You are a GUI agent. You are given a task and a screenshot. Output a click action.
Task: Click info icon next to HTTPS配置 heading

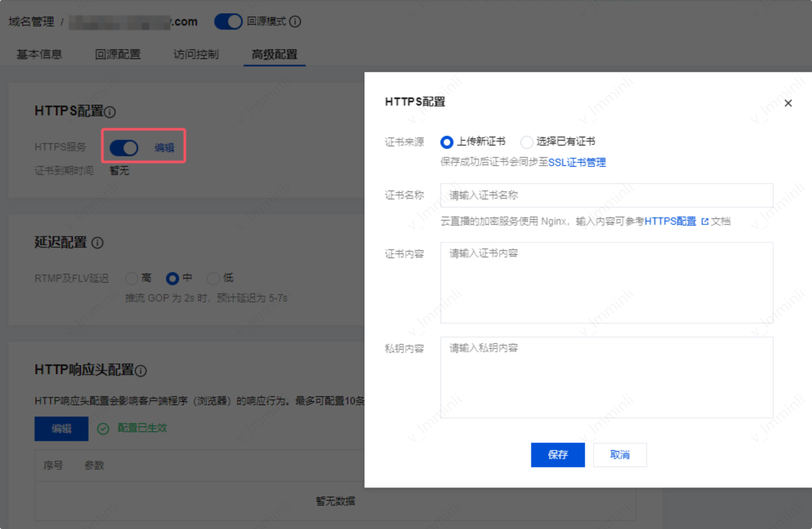[x=110, y=112]
